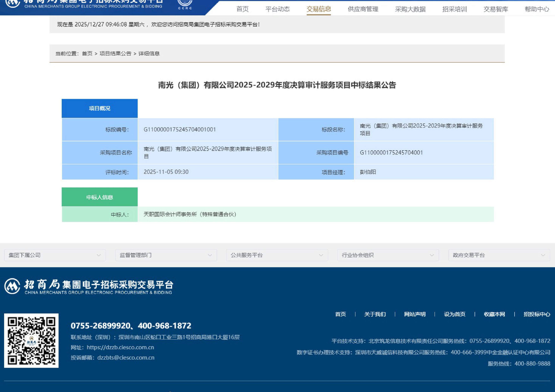Click the 招投标中心 footer link

pos(537,314)
